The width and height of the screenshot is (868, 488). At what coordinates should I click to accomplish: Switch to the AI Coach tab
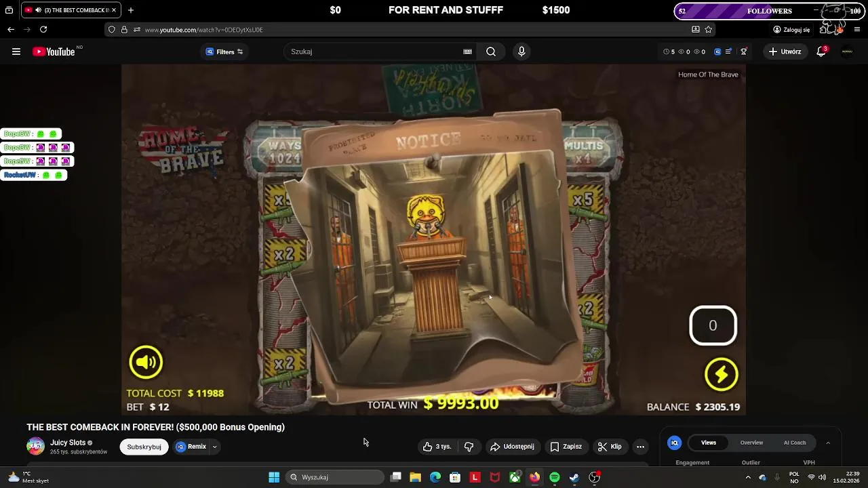tap(795, 443)
